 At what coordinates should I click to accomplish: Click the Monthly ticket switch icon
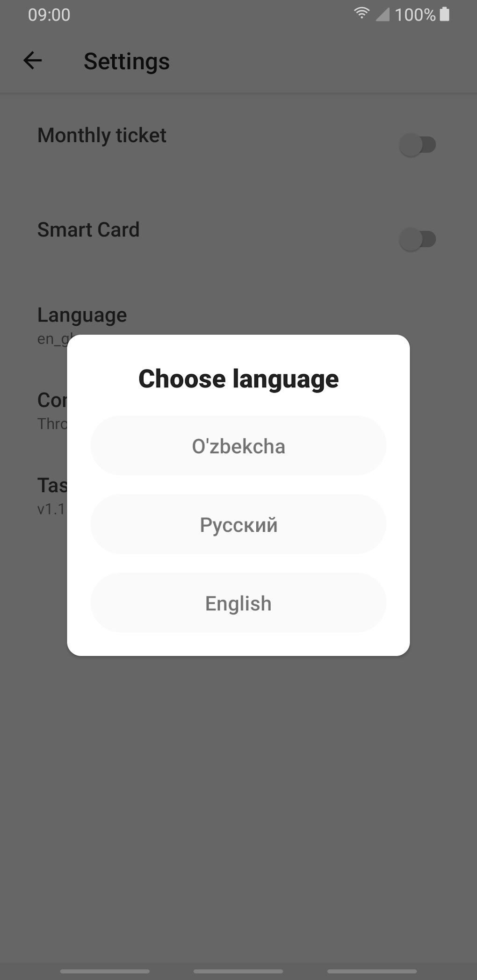coord(417,145)
